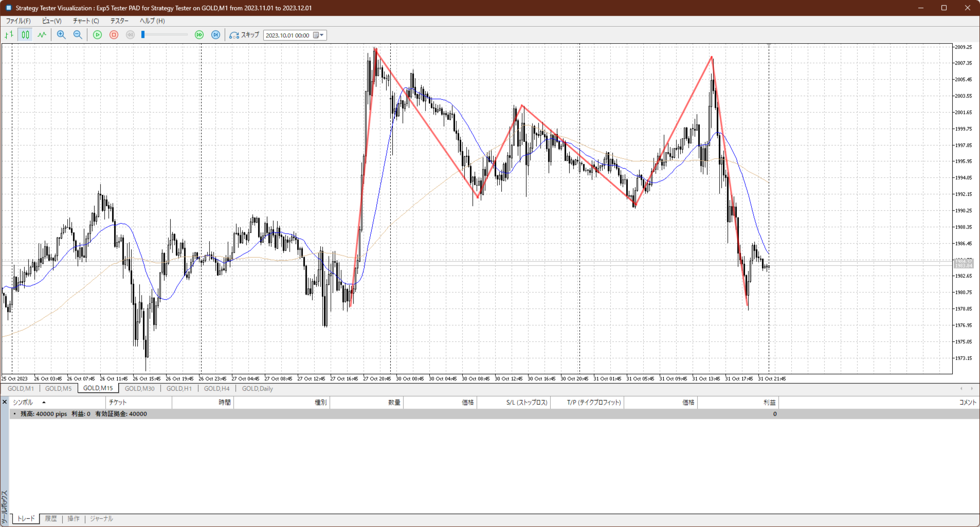The height and width of the screenshot is (527, 980).
Task: Click the playback speed slider
Action: (x=165, y=35)
